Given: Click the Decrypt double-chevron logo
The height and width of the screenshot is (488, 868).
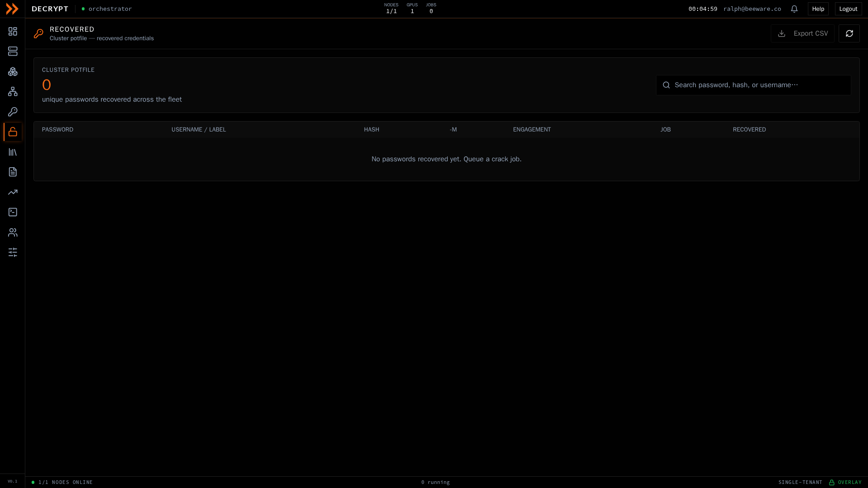Looking at the screenshot, I should [12, 9].
